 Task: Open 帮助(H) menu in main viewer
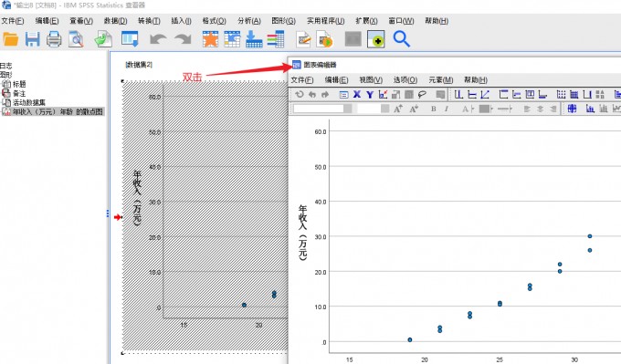(437, 21)
